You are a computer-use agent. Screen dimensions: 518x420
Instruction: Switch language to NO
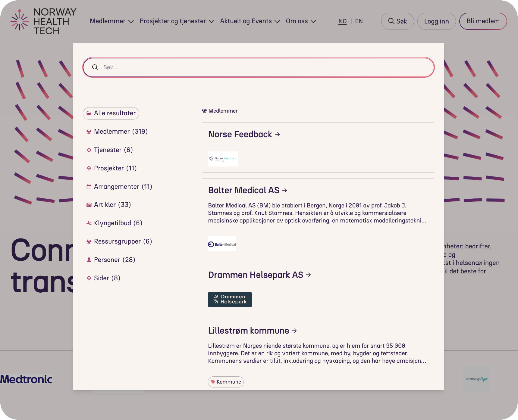point(343,21)
